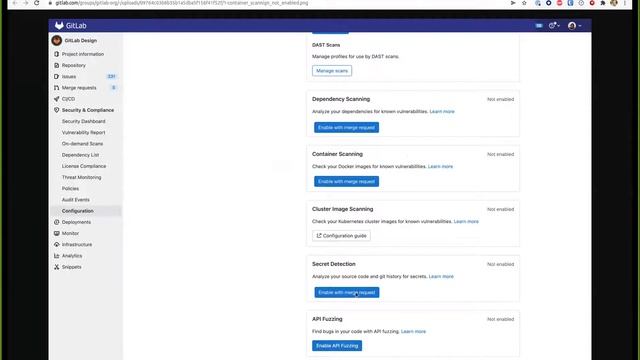Viewport: 640px width, 360px height.
Task: Open the browser three-dot menu
Action: [625, 3]
